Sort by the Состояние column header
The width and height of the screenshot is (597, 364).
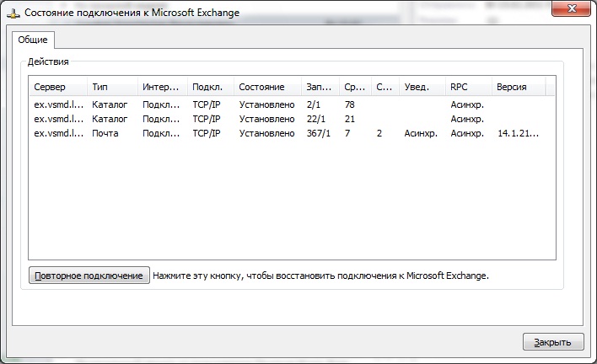click(267, 87)
